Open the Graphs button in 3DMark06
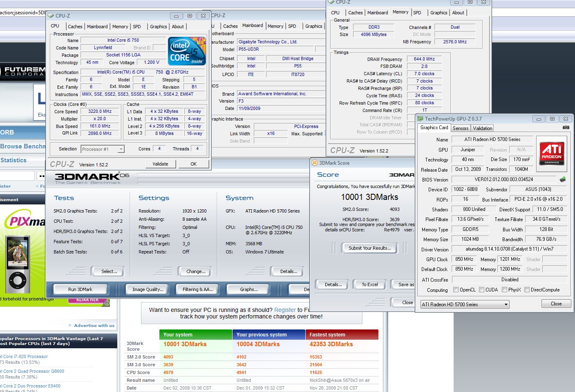Viewport: 575px width, 392px height. [248, 289]
